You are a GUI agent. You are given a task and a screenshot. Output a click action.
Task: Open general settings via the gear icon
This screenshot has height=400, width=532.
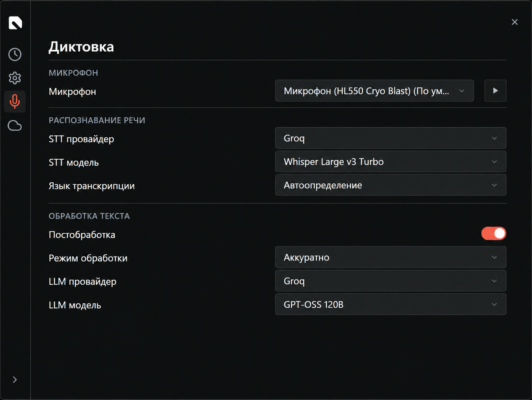15,78
